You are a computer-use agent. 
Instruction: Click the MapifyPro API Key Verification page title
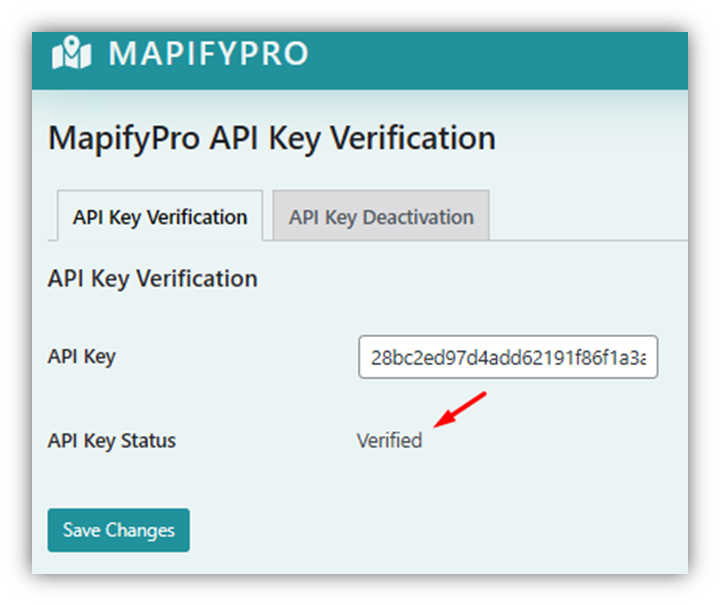coord(272,138)
